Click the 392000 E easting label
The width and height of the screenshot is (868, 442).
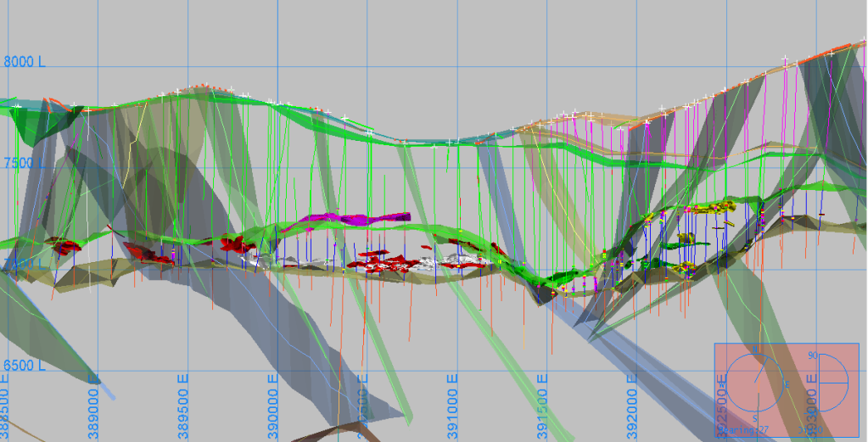632,405
